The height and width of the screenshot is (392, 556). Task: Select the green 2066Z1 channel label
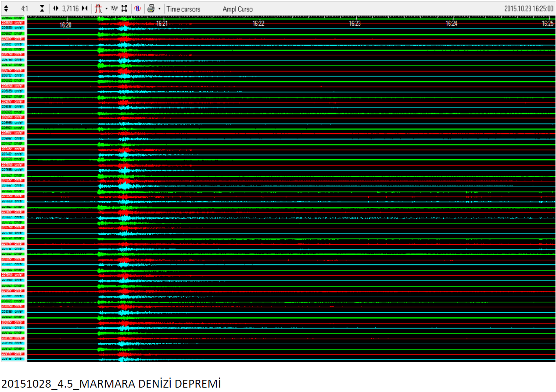pyautogui.click(x=13, y=33)
